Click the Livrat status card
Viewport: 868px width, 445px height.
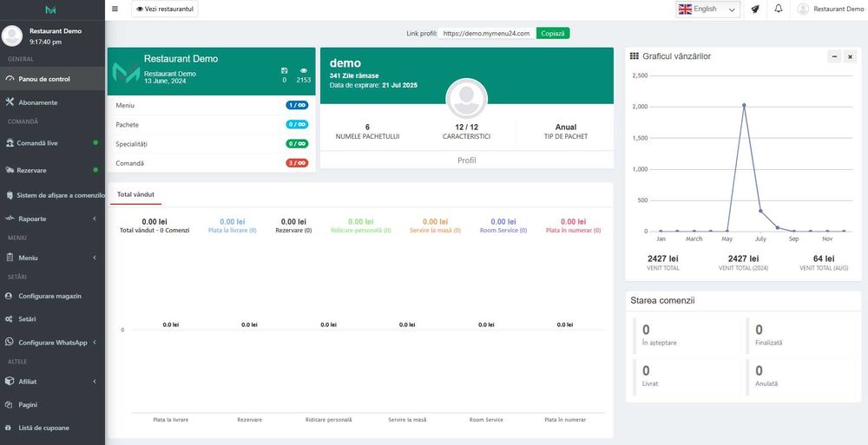click(687, 376)
